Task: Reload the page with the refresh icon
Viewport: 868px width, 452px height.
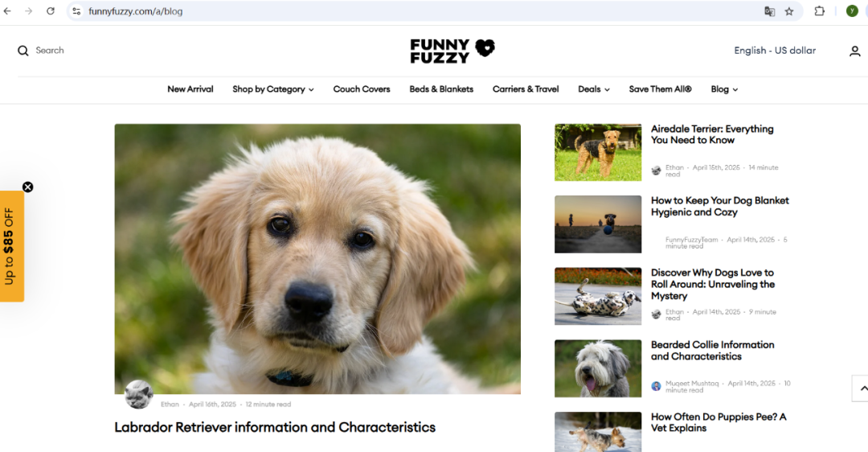Action: pos(51,11)
